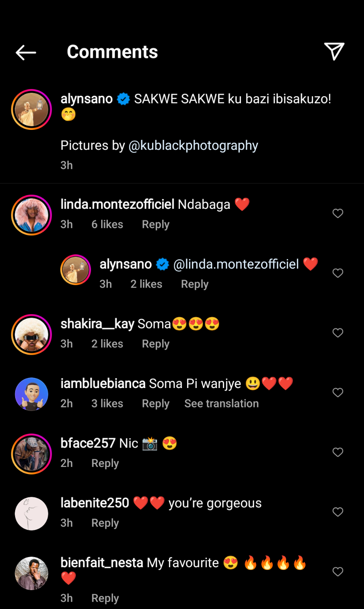The width and height of the screenshot is (364, 609).
Task: Open linda.montezofficiel's profile picture
Action: 32,215
